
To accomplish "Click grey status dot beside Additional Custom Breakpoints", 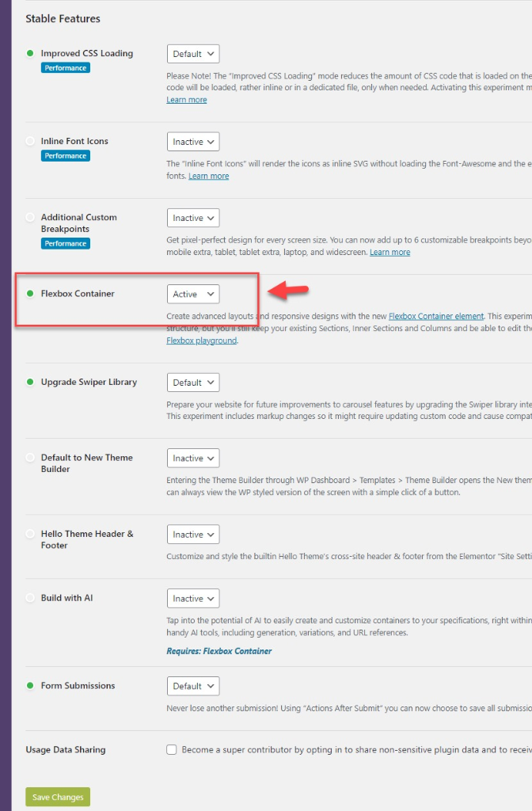I will 30,217.
